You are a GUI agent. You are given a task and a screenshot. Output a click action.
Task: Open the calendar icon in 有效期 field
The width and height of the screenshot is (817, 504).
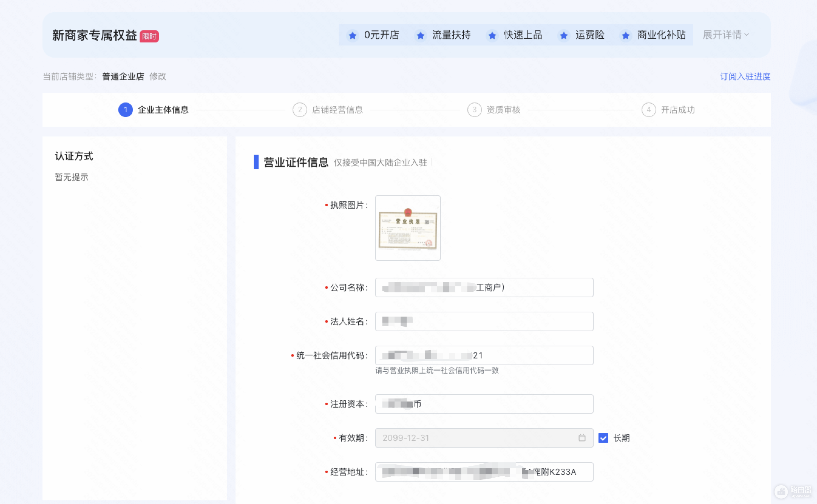point(582,438)
